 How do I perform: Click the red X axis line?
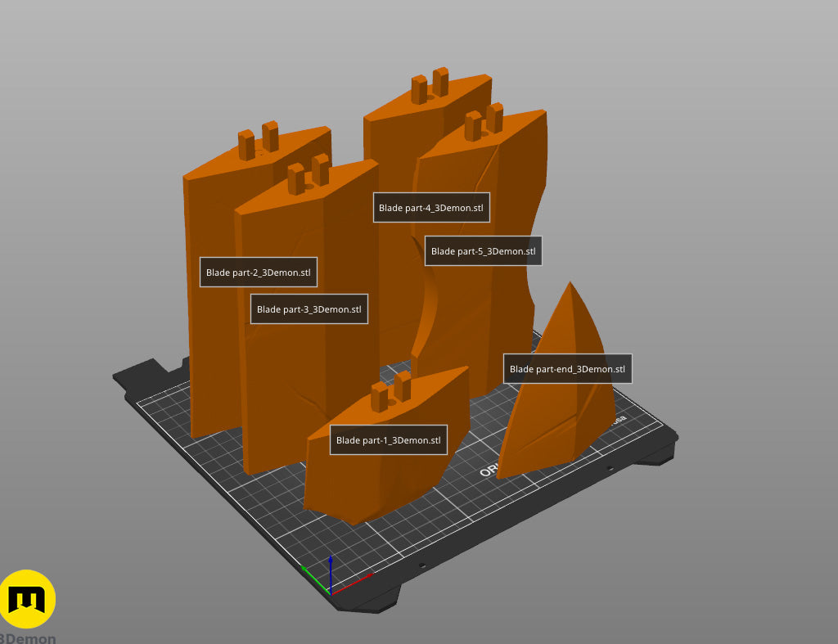pos(352,583)
